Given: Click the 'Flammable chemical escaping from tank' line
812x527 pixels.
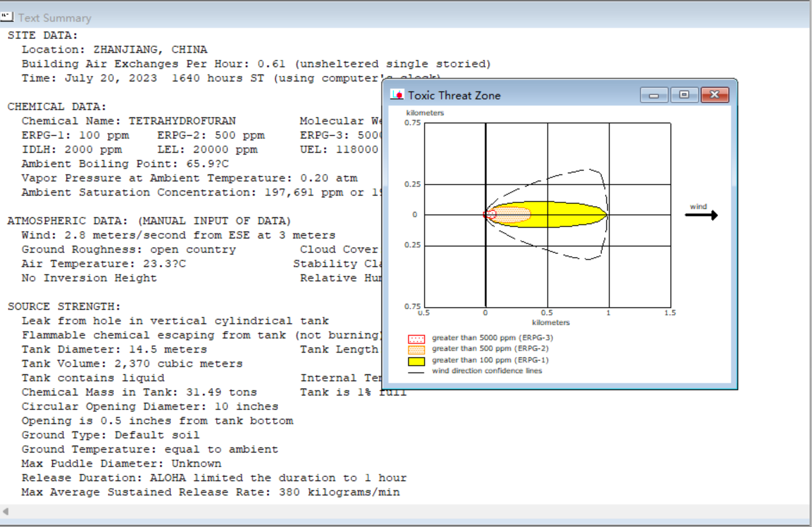Looking at the screenshot, I should (202, 335).
